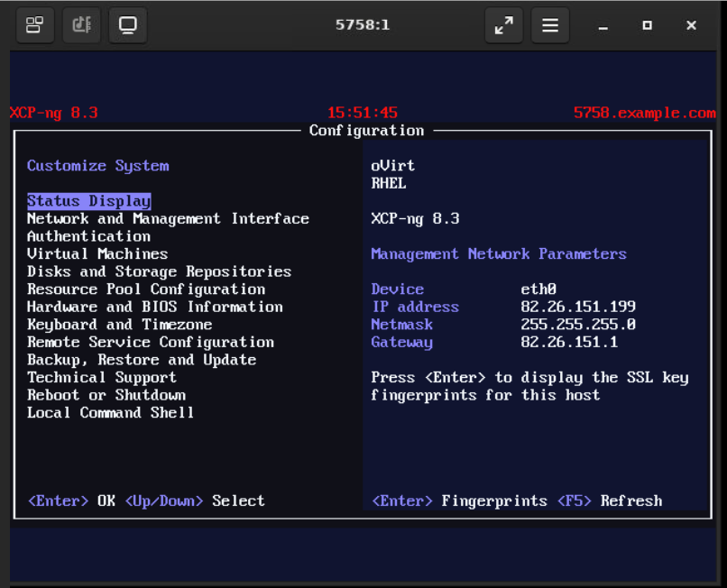Screen dimensions: 727x588
Task: Open Resource Pool Configuration
Action: tap(146, 289)
